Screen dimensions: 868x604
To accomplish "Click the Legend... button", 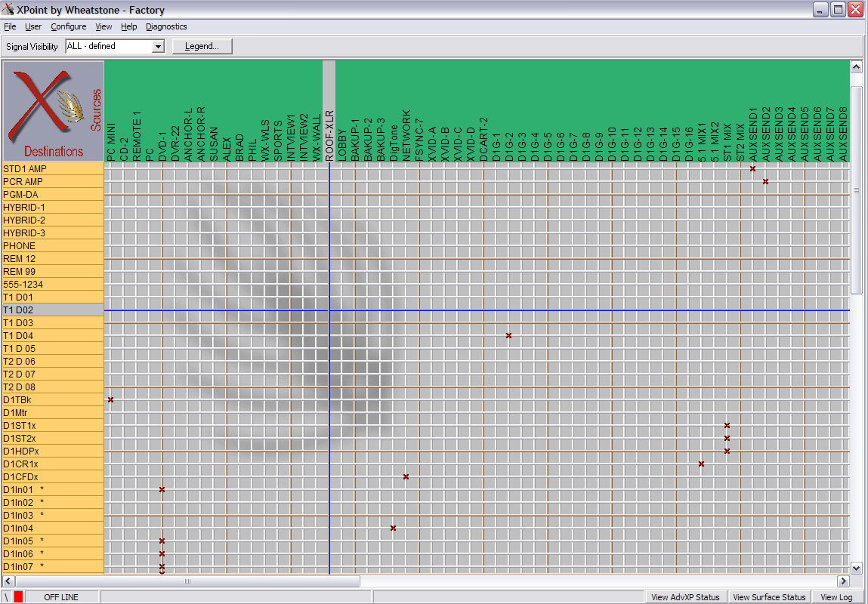I will point(202,47).
